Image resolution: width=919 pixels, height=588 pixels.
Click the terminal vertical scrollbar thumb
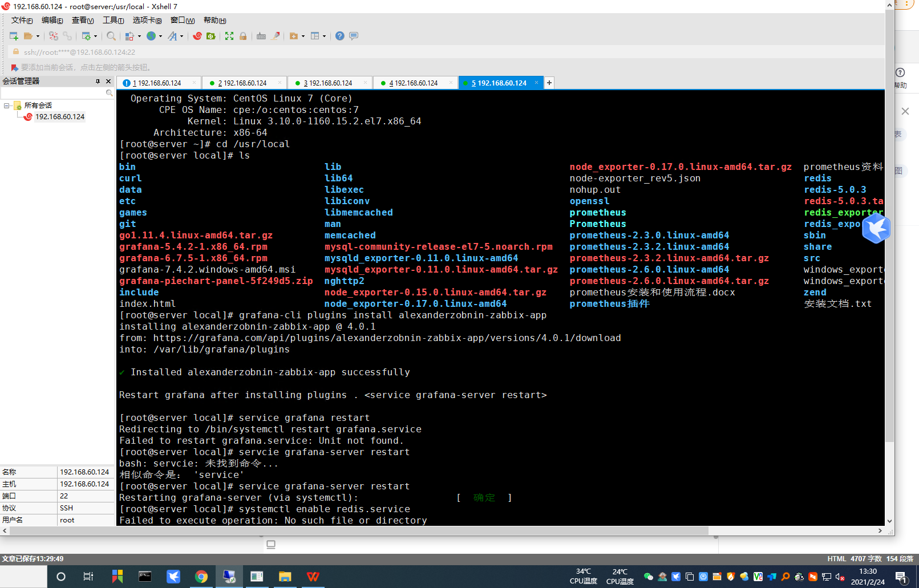point(889,225)
